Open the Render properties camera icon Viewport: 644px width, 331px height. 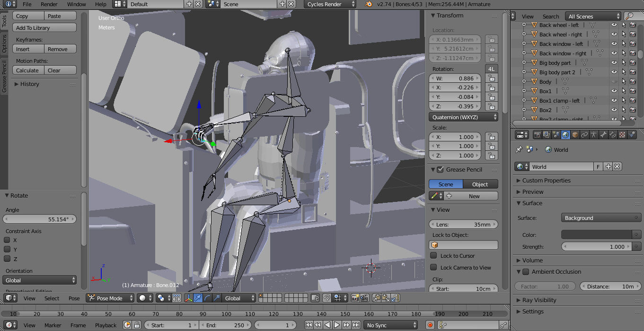[537, 135]
